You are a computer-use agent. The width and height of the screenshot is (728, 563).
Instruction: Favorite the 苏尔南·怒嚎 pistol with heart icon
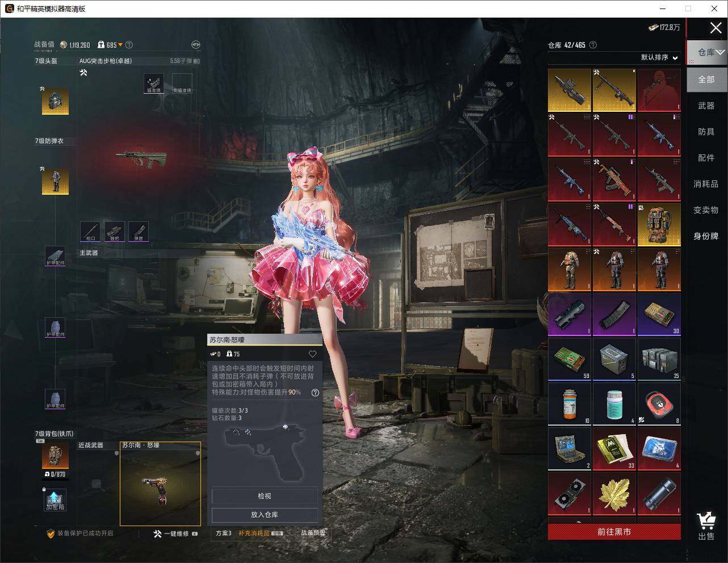tap(312, 354)
